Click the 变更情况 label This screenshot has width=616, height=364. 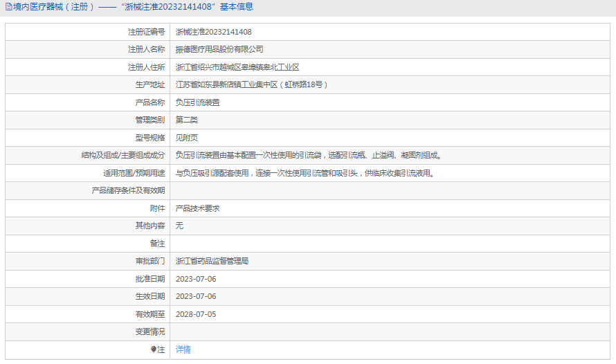pyautogui.click(x=150, y=331)
